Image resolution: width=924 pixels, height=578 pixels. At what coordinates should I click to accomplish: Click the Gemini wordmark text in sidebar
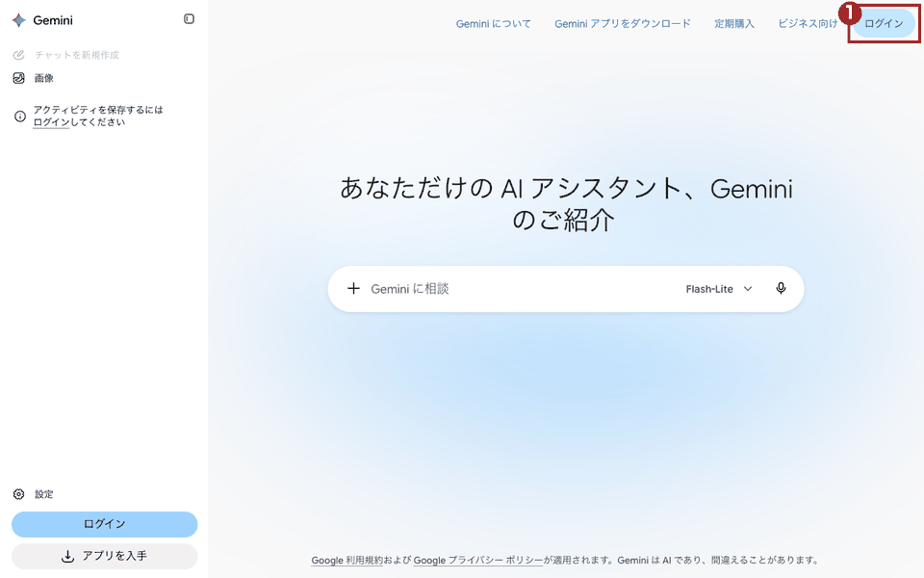(x=53, y=20)
